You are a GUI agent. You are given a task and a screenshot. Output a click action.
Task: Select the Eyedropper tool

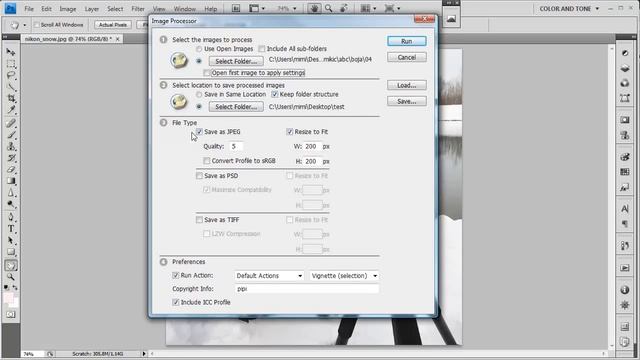(x=11, y=110)
